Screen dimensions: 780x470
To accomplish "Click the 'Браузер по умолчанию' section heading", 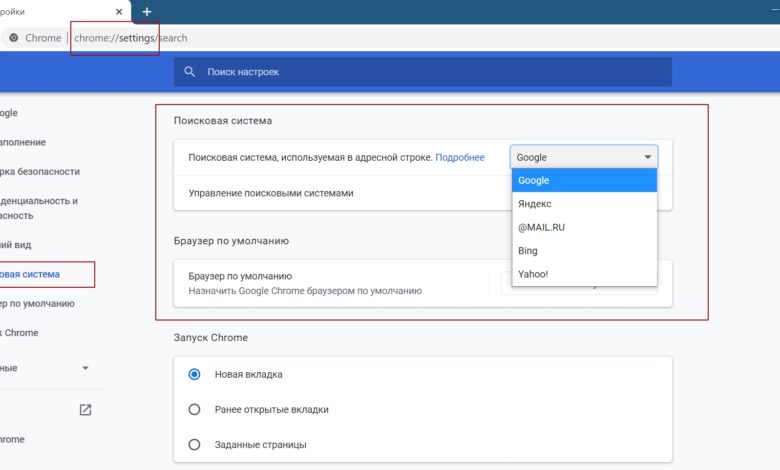I will click(x=231, y=241).
